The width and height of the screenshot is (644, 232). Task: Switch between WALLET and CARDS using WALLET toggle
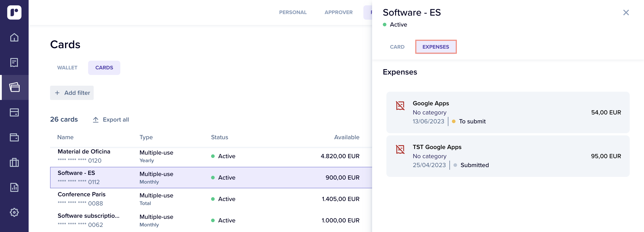point(67,67)
